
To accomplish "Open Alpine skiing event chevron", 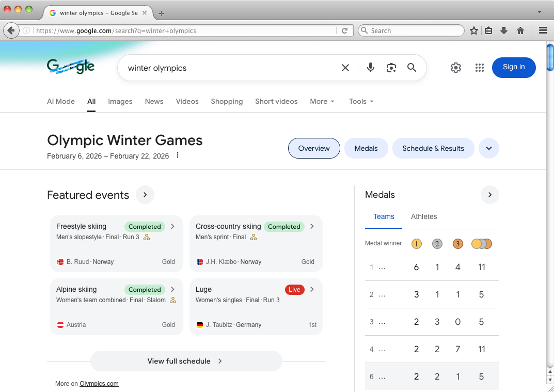I will pos(172,289).
